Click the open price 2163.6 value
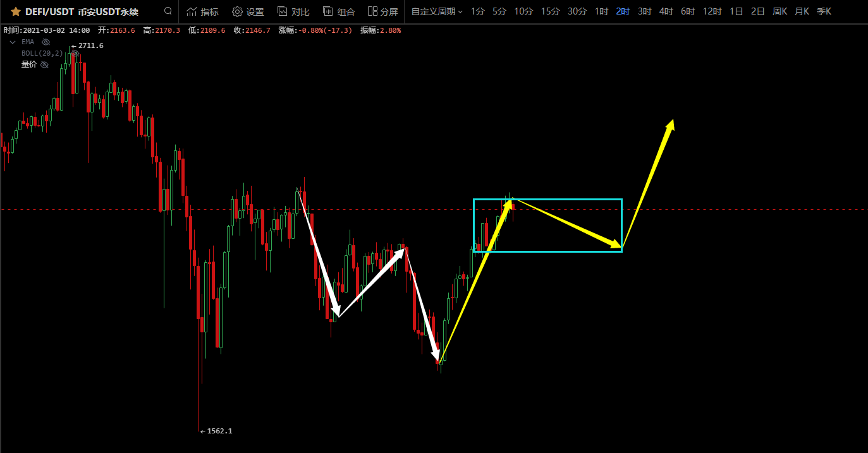This screenshot has width=868, height=453. 122,30
